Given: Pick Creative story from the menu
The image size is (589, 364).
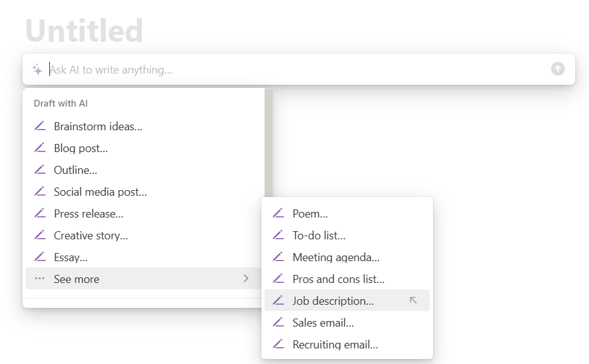Looking at the screenshot, I should pyautogui.click(x=90, y=236).
